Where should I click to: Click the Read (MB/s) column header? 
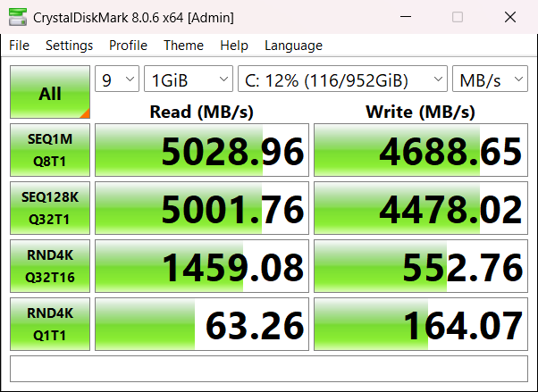[202, 112]
